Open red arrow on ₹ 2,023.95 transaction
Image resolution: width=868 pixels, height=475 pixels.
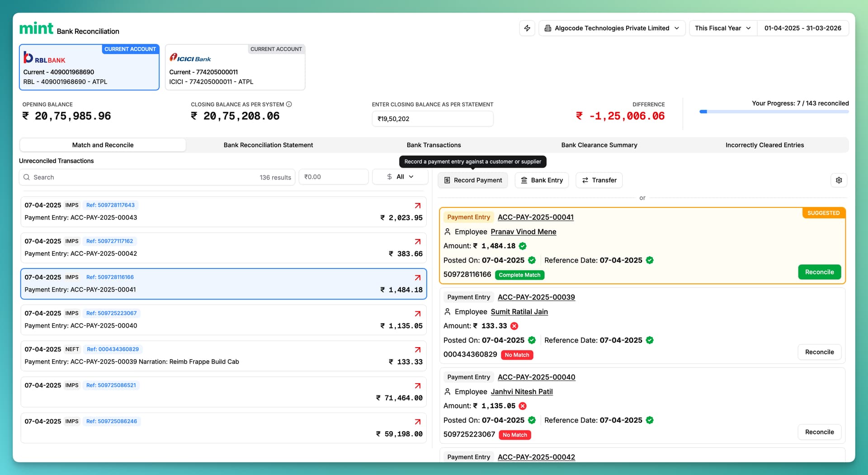[418, 206]
